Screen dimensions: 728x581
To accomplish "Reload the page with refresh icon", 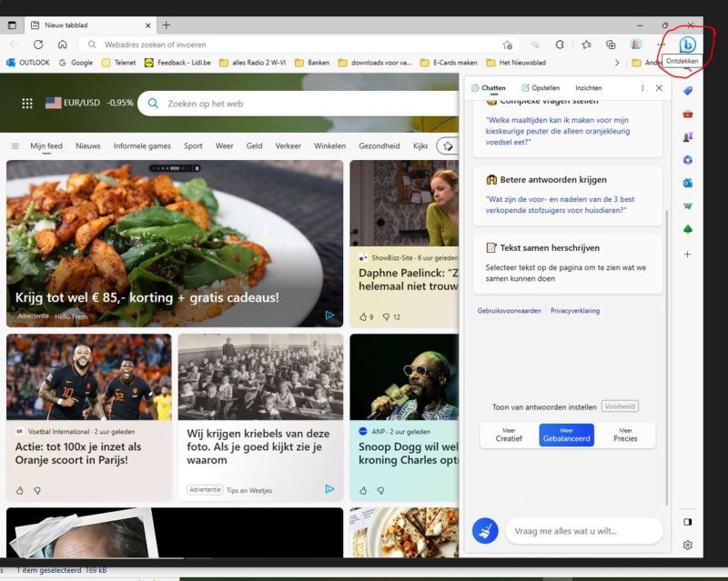I will (x=38, y=45).
